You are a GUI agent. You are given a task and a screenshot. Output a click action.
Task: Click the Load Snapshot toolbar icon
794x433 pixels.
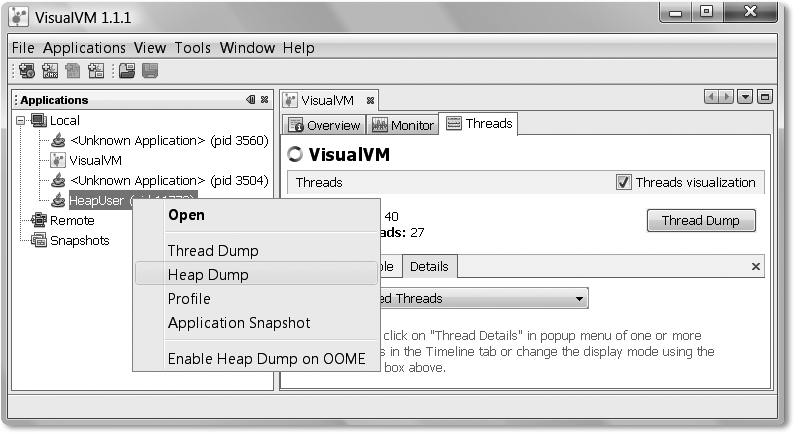click(126, 71)
